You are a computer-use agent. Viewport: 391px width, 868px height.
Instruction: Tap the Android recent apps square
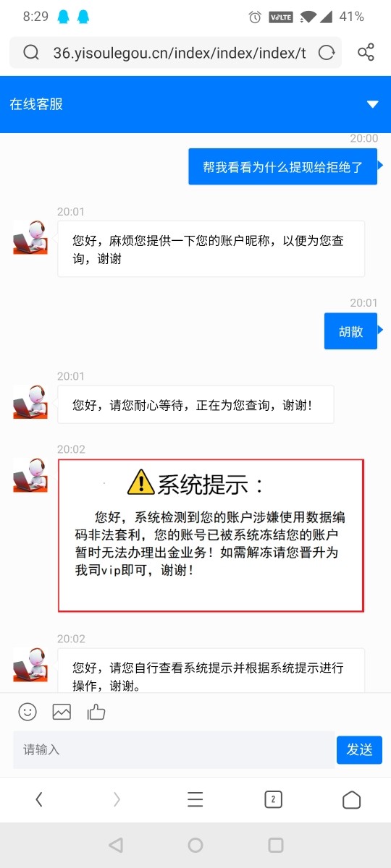click(275, 844)
